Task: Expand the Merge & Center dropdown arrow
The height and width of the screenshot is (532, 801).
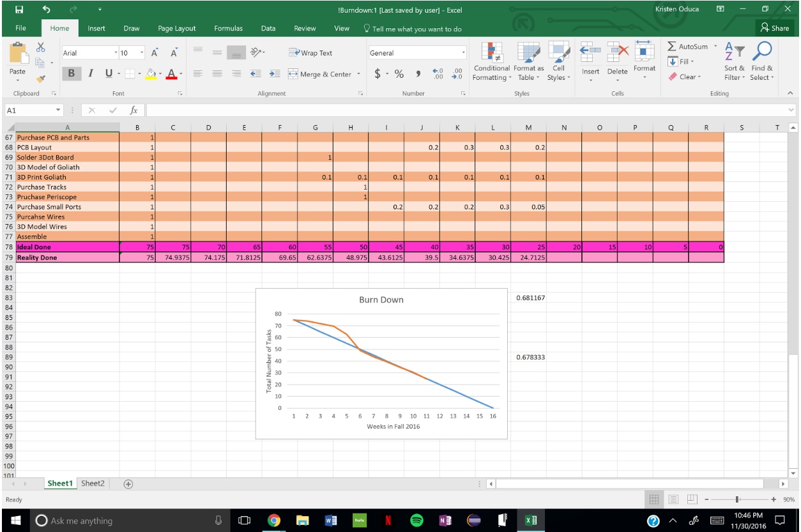Action: tap(358, 74)
